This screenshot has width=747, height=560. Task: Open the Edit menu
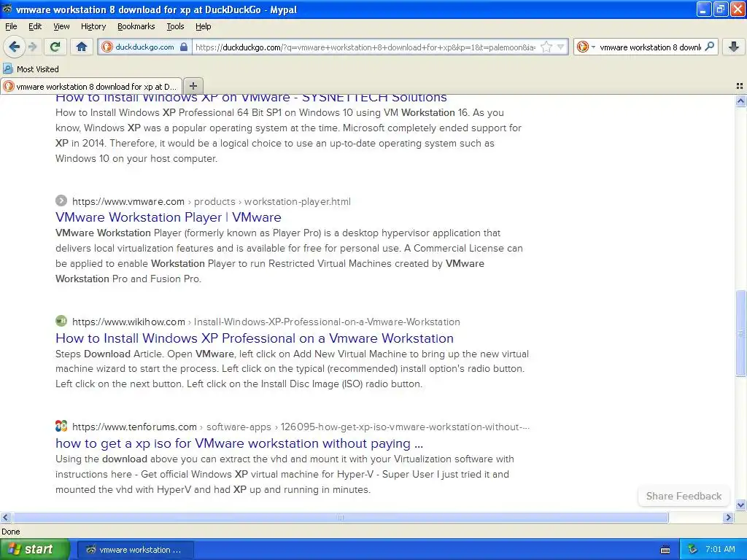tap(35, 26)
